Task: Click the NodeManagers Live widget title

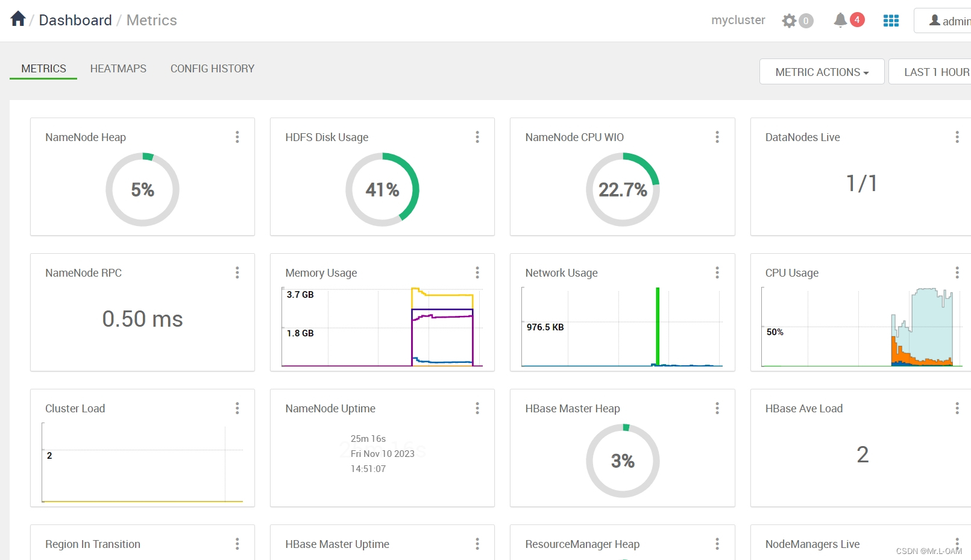Action: (x=812, y=544)
